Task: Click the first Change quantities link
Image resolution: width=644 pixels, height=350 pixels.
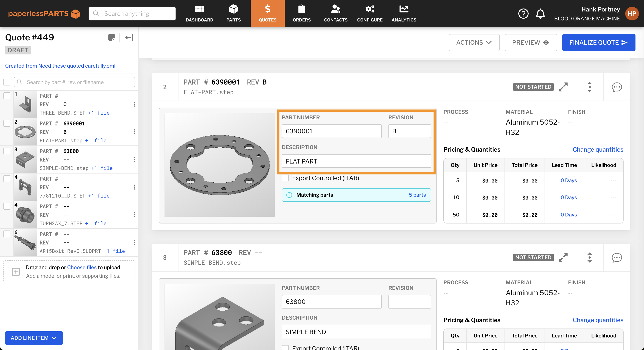Action: tap(598, 149)
